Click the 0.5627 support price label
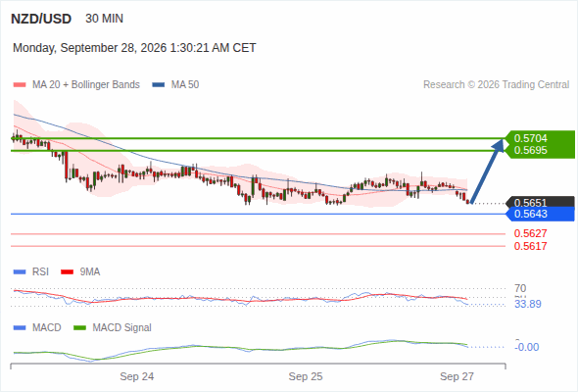The height and width of the screenshot is (392, 578). pos(530,233)
